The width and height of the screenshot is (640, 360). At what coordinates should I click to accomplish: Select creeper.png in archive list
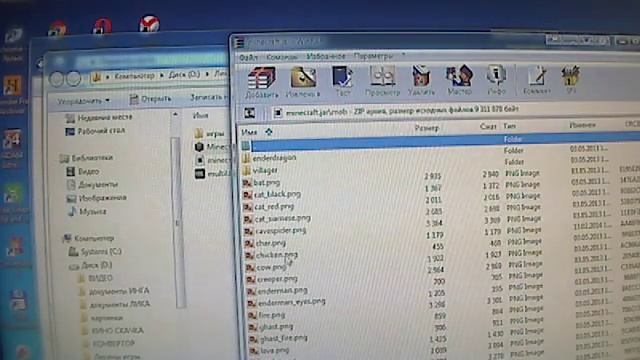tap(272, 280)
